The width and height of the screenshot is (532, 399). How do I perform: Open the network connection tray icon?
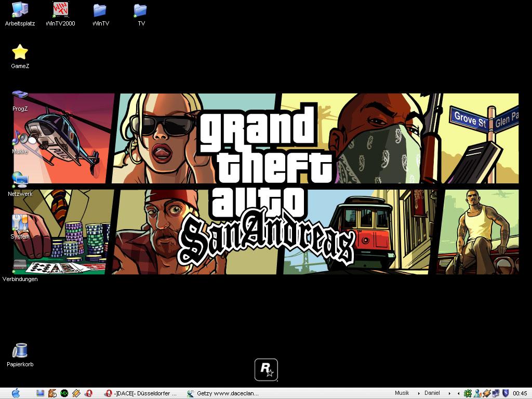(x=496, y=393)
